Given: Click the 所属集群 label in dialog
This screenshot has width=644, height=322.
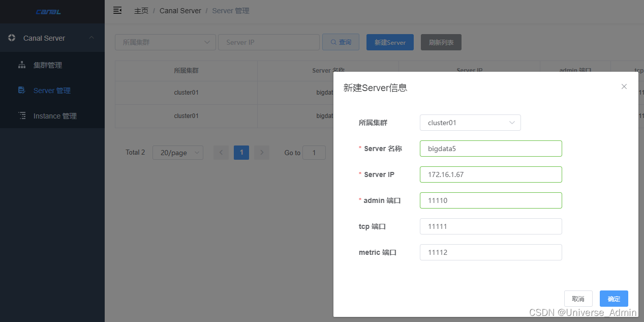Looking at the screenshot, I should [373, 123].
